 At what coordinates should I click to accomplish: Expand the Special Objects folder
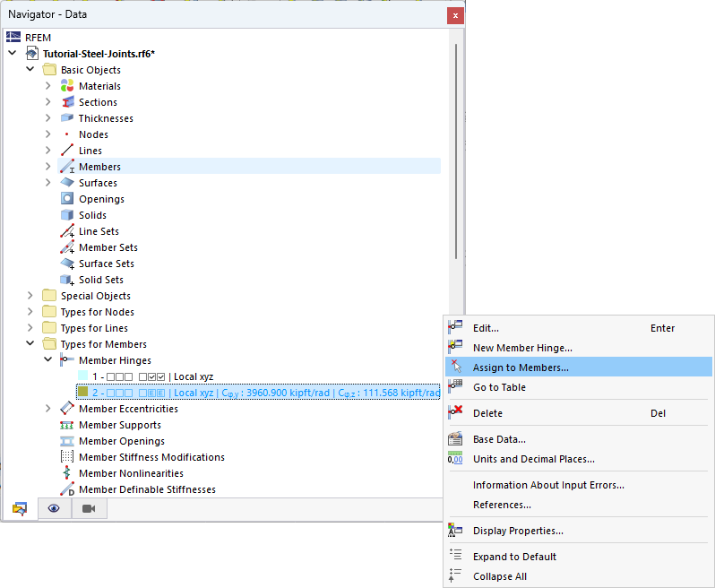point(30,295)
